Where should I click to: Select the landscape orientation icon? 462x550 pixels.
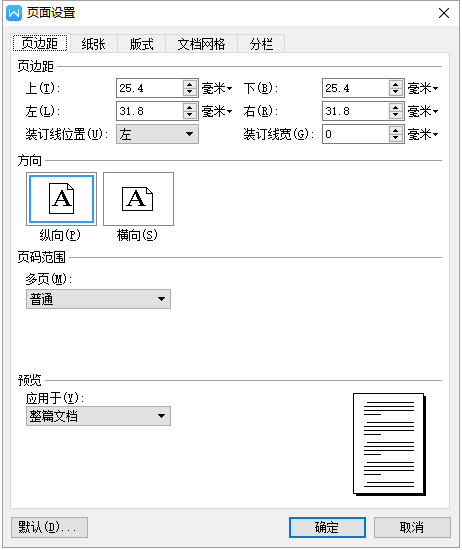[138, 199]
